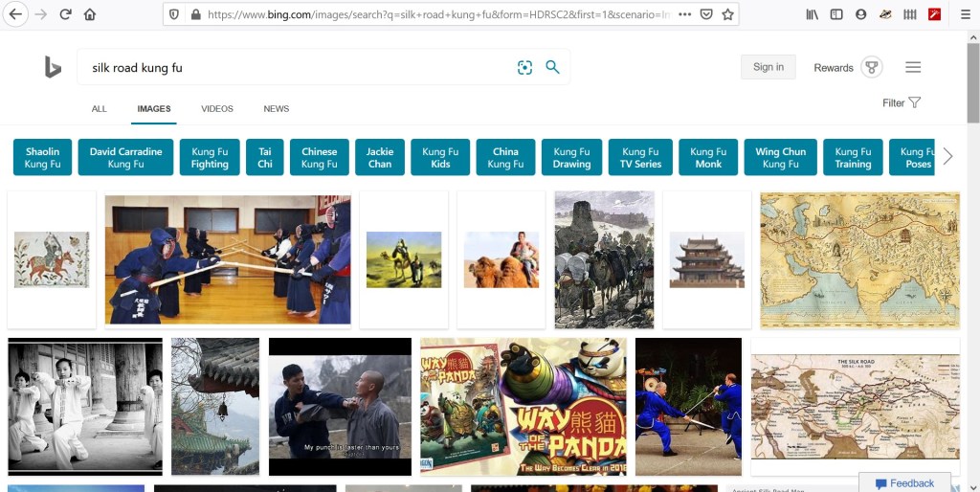The height and width of the screenshot is (492, 980).
Task: Select the Jackie Chan suggestion chip
Action: click(x=380, y=158)
